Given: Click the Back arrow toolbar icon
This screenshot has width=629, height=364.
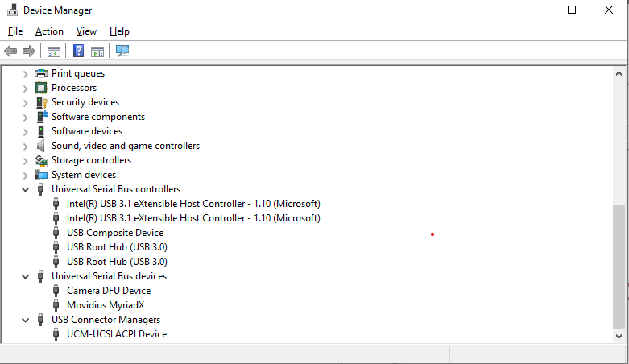Looking at the screenshot, I should click(x=10, y=52).
